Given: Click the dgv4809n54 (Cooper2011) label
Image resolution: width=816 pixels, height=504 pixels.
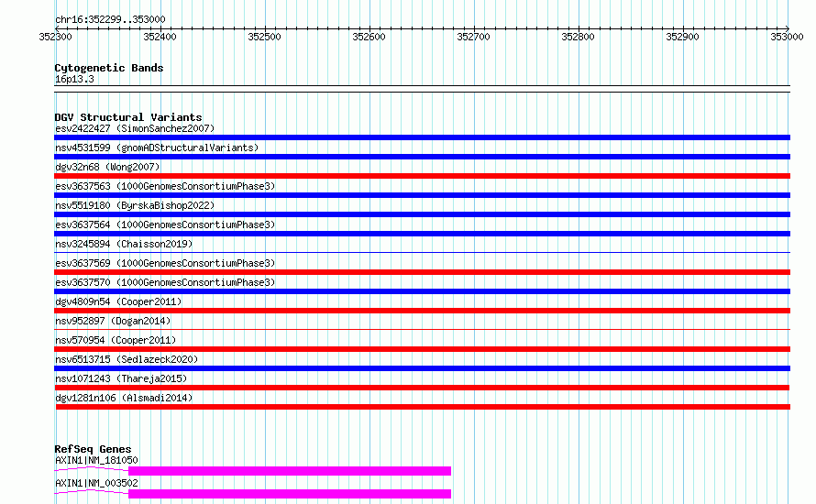Looking at the screenshot, I should point(118,301).
